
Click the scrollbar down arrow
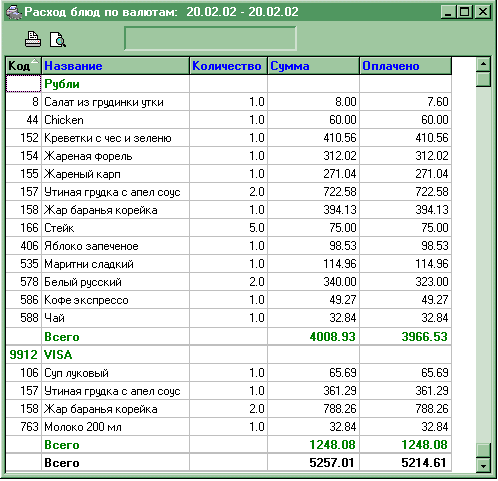(483, 465)
